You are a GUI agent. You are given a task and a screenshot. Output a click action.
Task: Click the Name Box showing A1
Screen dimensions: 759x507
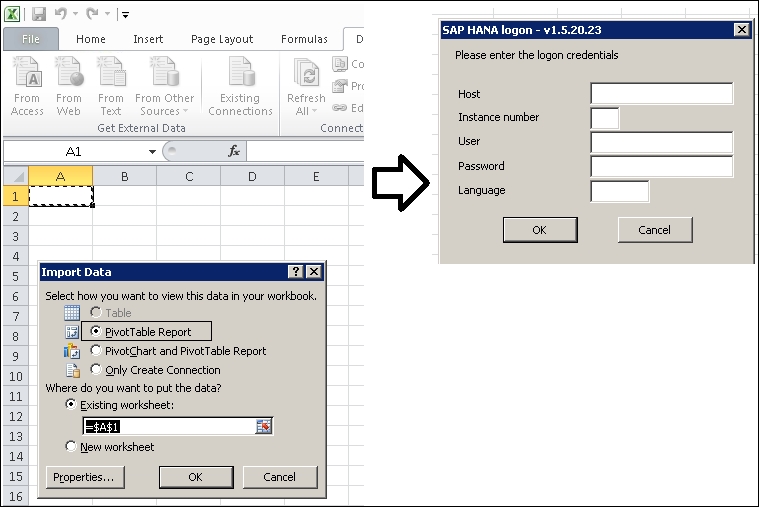pos(74,152)
